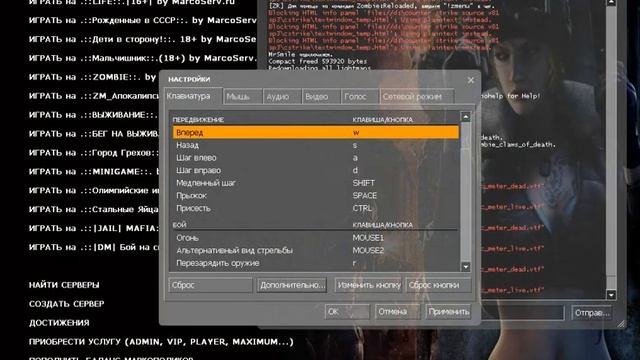Image resolution: width=640 pixels, height=360 pixels.
Task: Play on [JAIL] MAFIA server
Action: pyautogui.click(x=93, y=228)
